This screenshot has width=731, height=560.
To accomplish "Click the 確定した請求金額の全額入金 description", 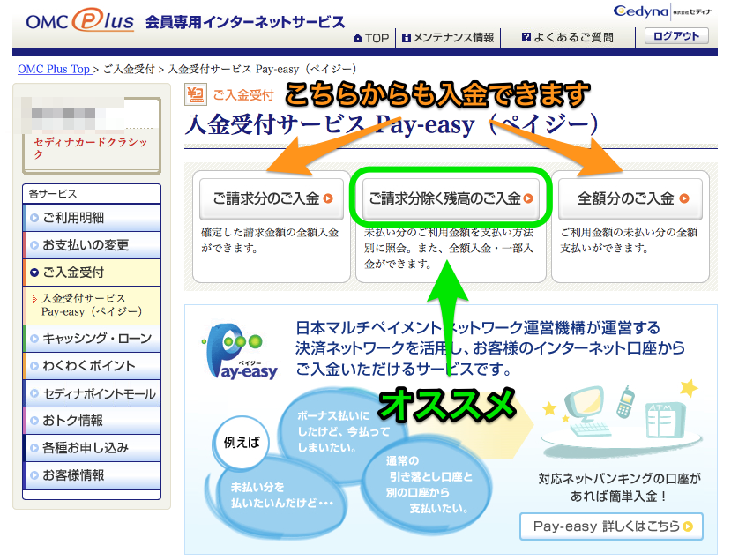I will (x=270, y=240).
